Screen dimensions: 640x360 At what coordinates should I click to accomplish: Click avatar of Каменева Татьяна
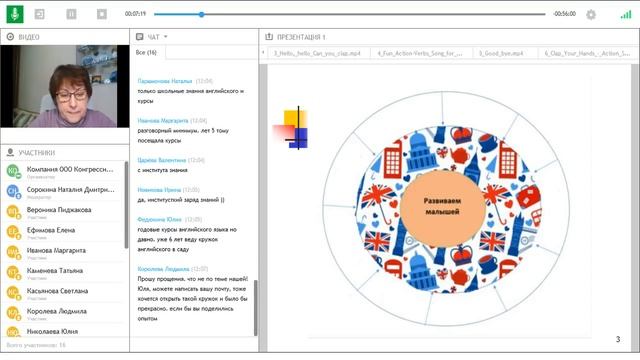coord(13,272)
